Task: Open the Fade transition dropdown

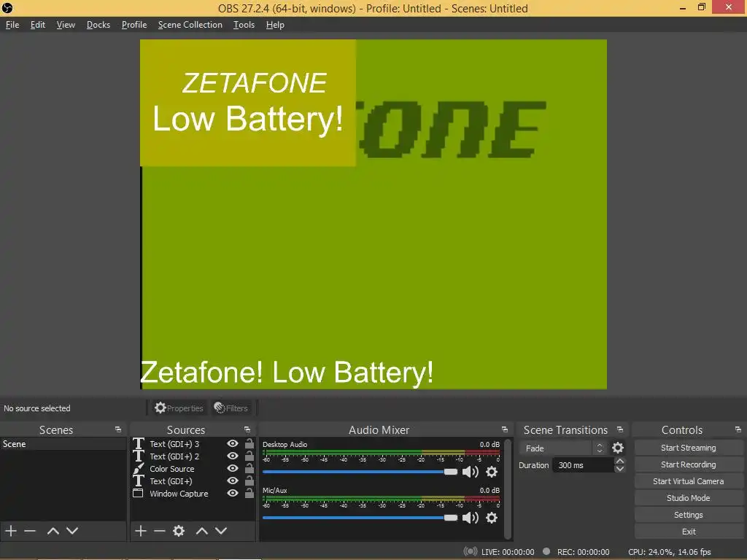Action: 564,448
